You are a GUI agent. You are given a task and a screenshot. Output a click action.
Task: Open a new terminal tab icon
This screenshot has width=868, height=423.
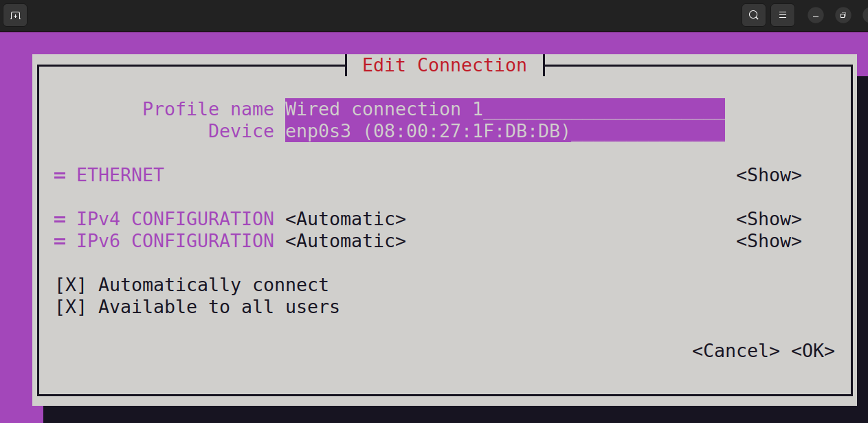click(x=15, y=15)
